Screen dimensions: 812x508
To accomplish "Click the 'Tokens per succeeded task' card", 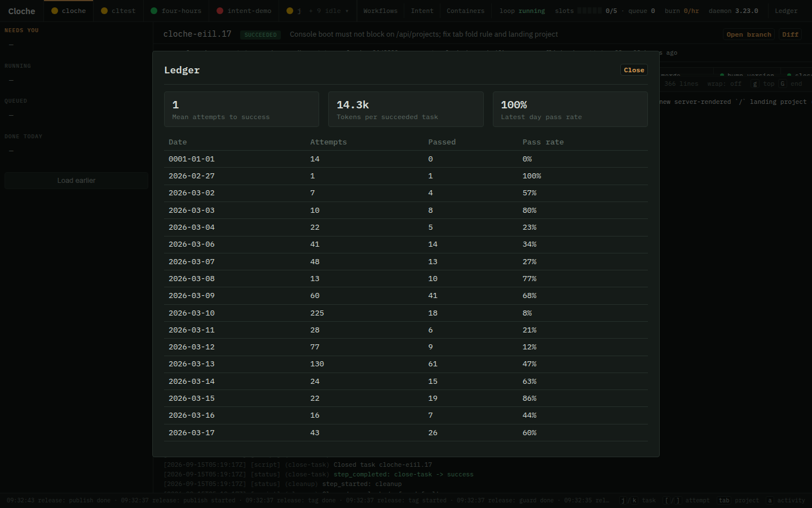I will click(406, 110).
